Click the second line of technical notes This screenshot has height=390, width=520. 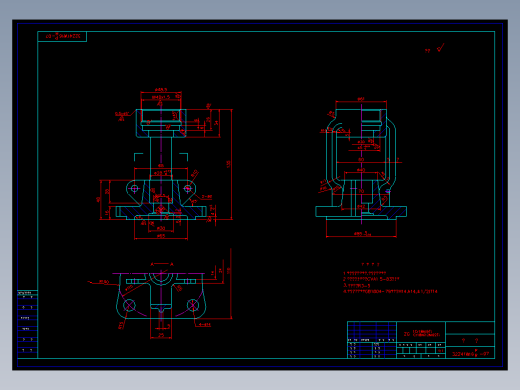[371, 279]
